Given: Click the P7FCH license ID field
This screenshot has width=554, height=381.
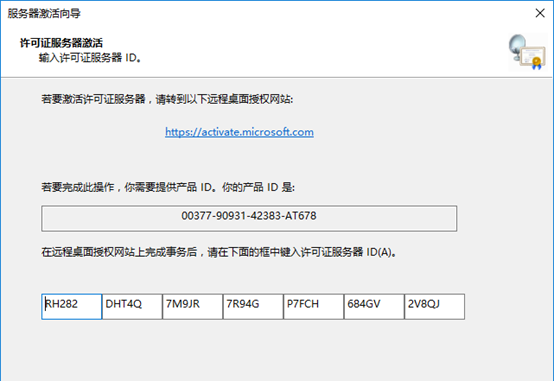Looking at the screenshot, I should click(x=313, y=306).
